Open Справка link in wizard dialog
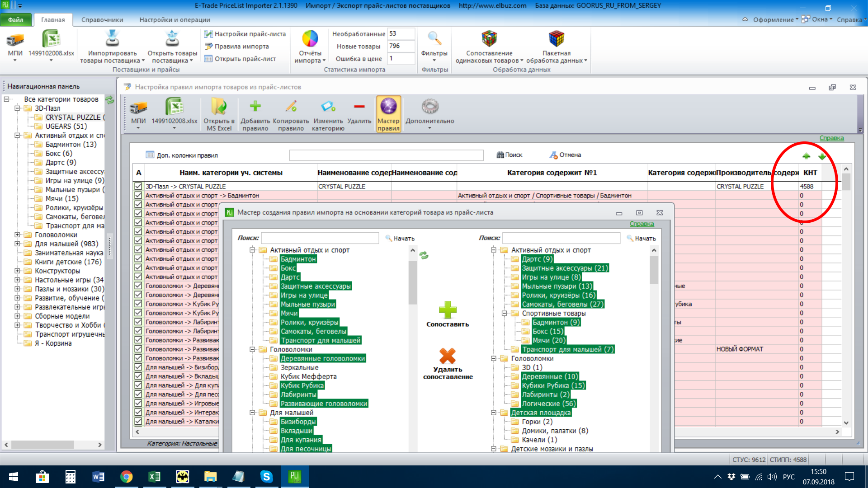Viewport: 868px width, 488px height. pos(642,224)
